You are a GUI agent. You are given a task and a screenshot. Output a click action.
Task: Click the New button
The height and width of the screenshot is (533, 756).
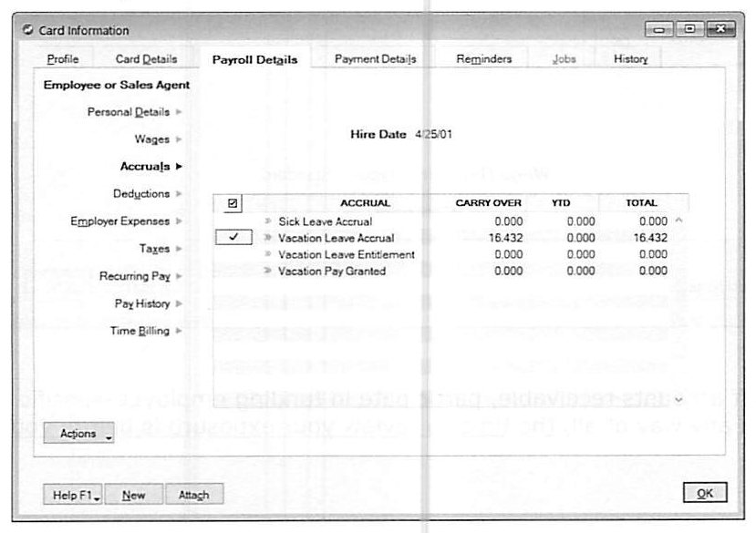pos(133,495)
